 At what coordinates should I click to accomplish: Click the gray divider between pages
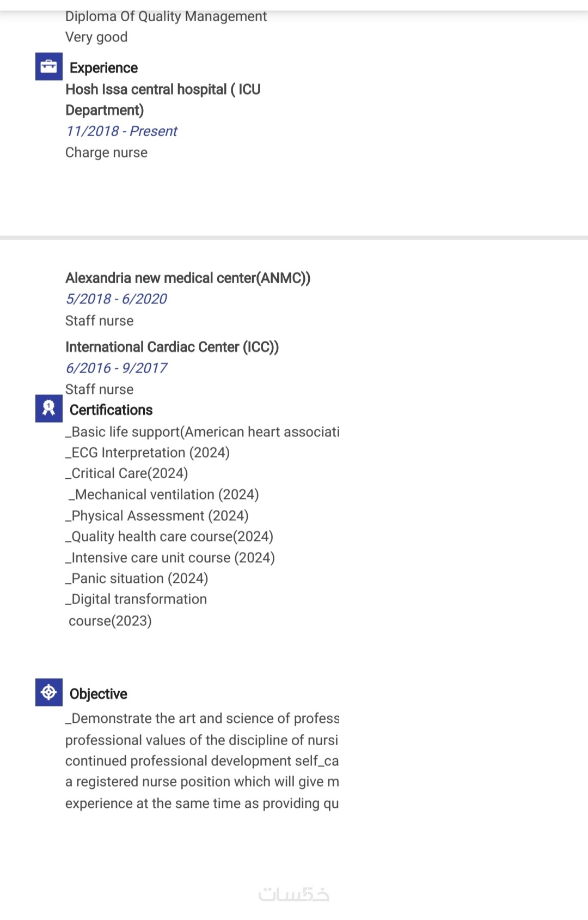(x=294, y=238)
